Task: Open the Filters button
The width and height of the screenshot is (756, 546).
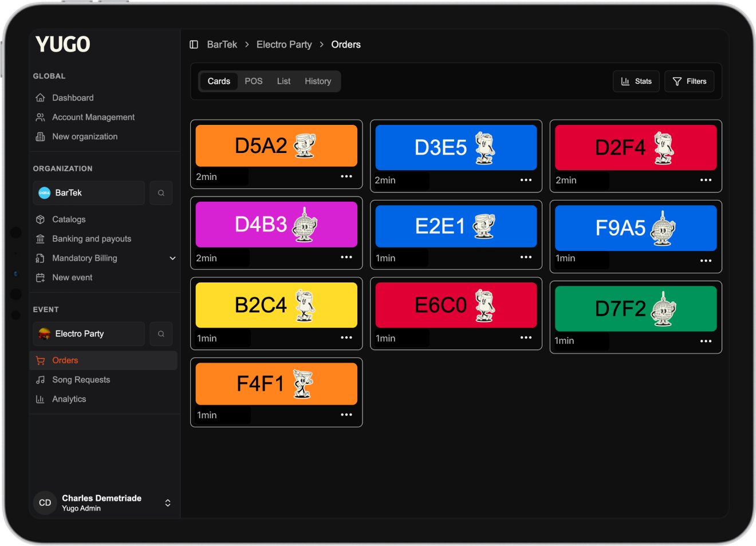Action: coord(690,81)
